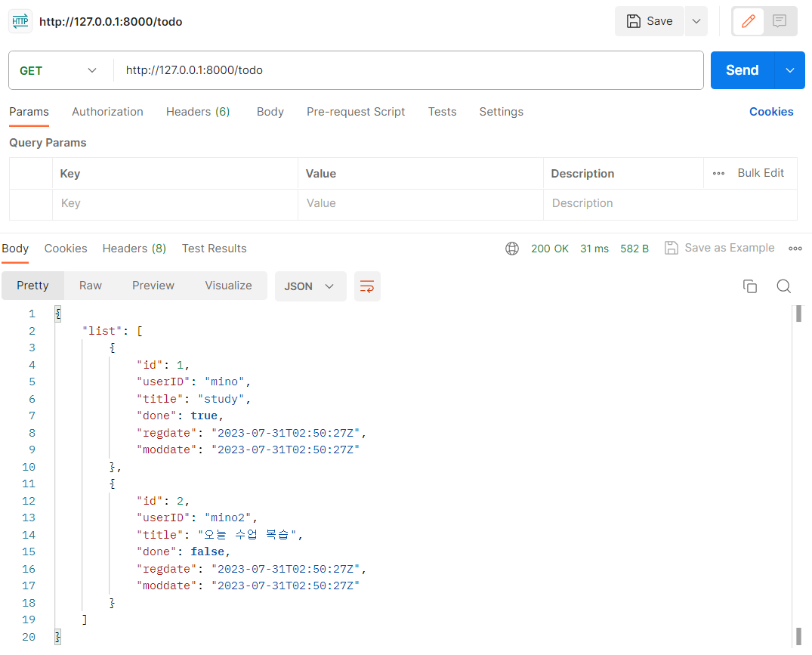The width and height of the screenshot is (812, 655).
Task: Switch to the Authorization tab
Action: 107,112
